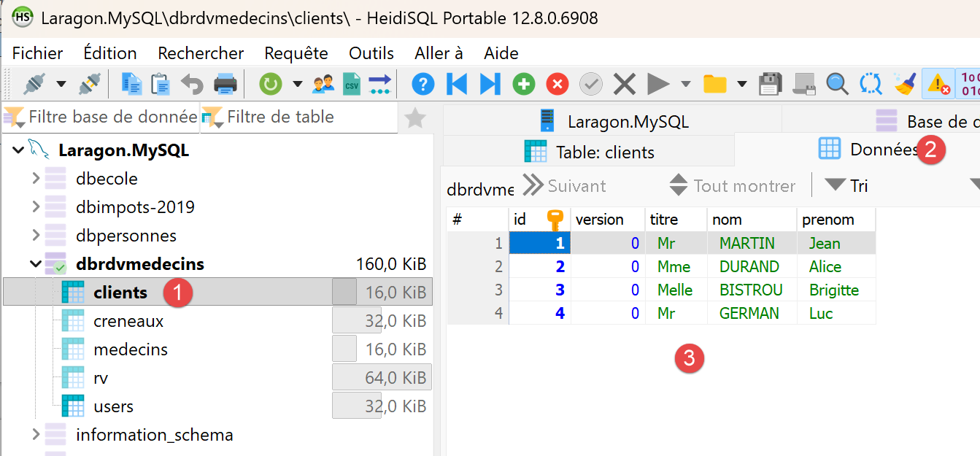Click the export database SQL icon
The width and height of the screenshot is (980, 456).
379,84
